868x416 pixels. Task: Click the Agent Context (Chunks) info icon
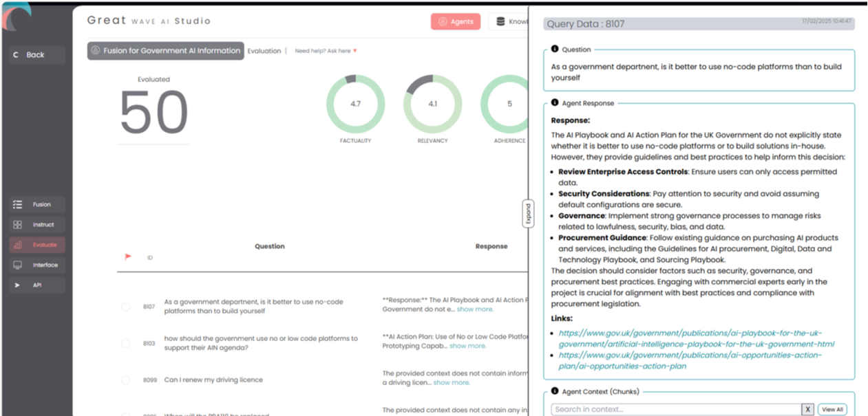click(x=555, y=391)
